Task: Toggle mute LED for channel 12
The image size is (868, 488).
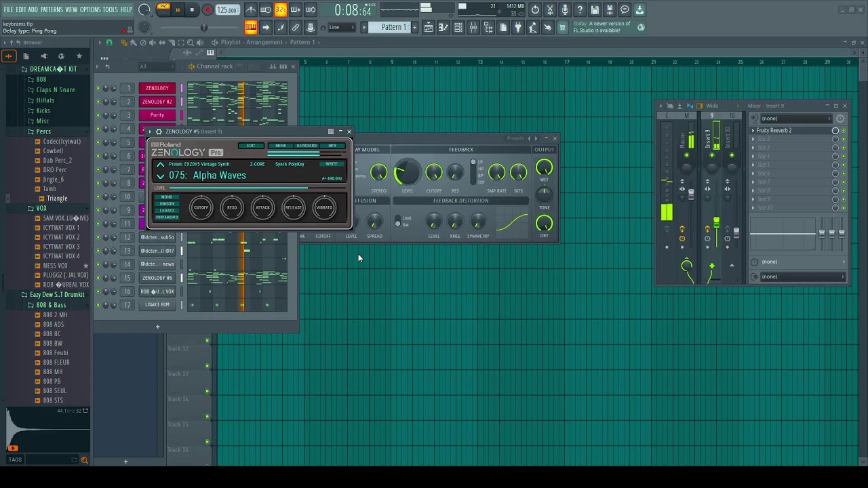Action: [x=98, y=237]
